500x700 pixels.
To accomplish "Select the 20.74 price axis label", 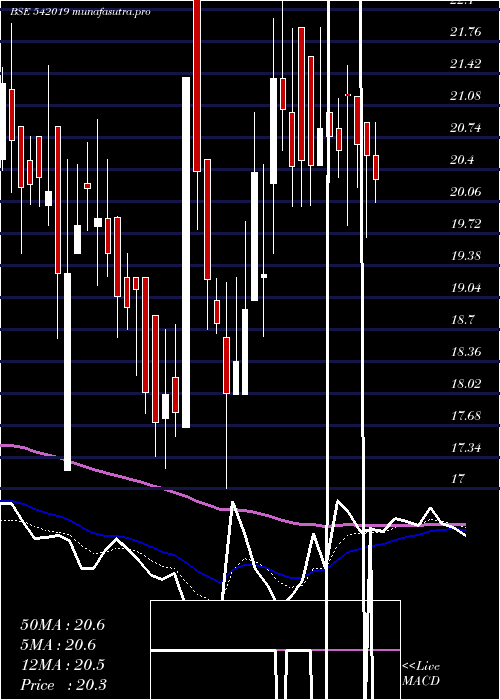I will (x=466, y=128).
